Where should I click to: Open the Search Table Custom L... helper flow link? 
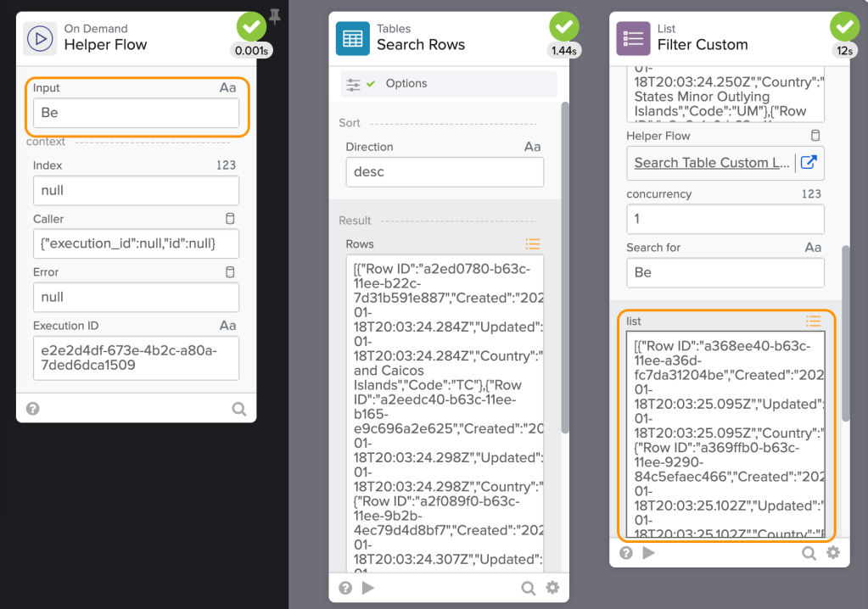[x=711, y=163]
